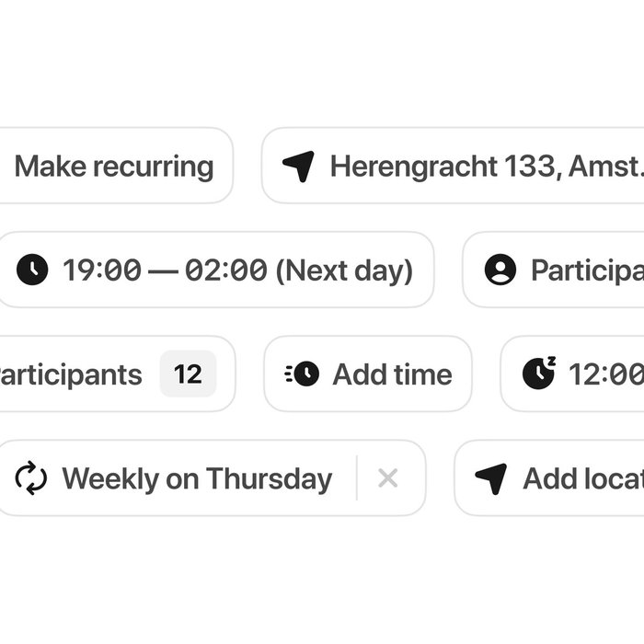Open the Participants label beside the person icon

(x=587, y=270)
